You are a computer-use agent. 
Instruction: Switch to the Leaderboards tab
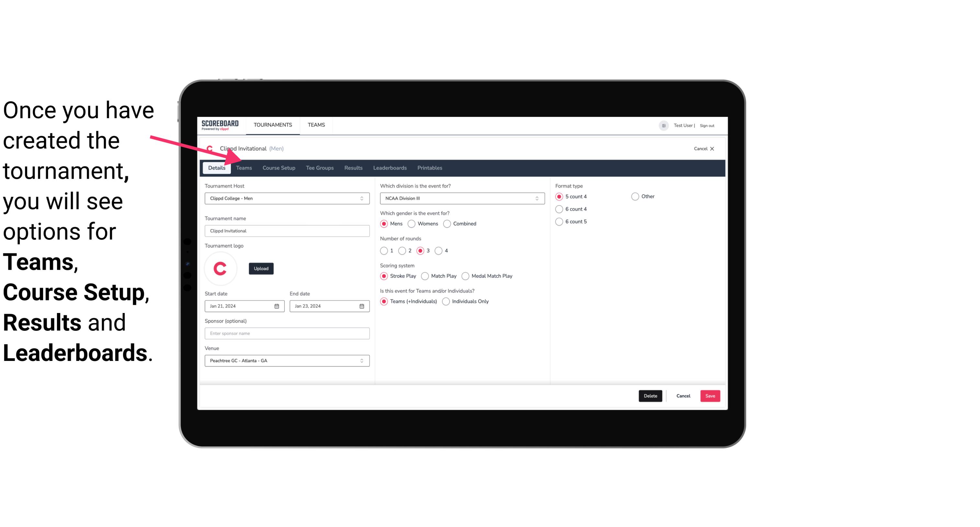pos(389,167)
